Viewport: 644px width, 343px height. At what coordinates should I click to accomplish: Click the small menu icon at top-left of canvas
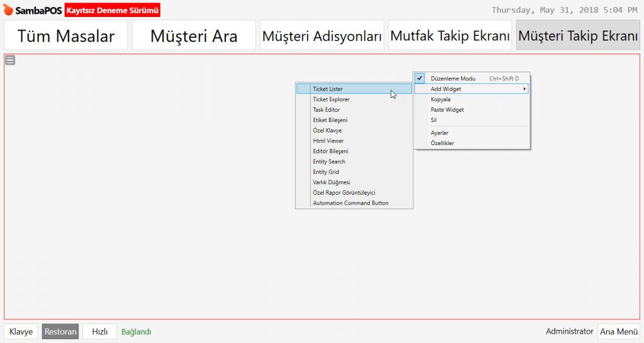(x=10, y=60)
